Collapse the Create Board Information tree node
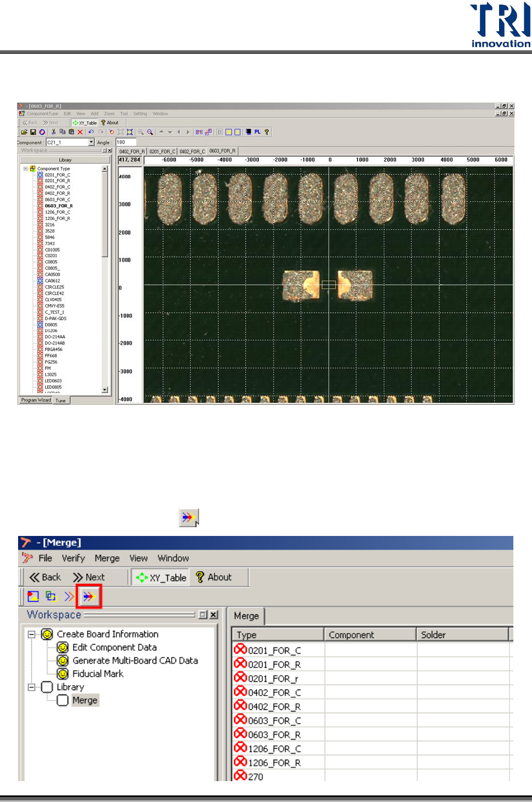Viewport: 532px width, 802px height. (x=31, y=634)
